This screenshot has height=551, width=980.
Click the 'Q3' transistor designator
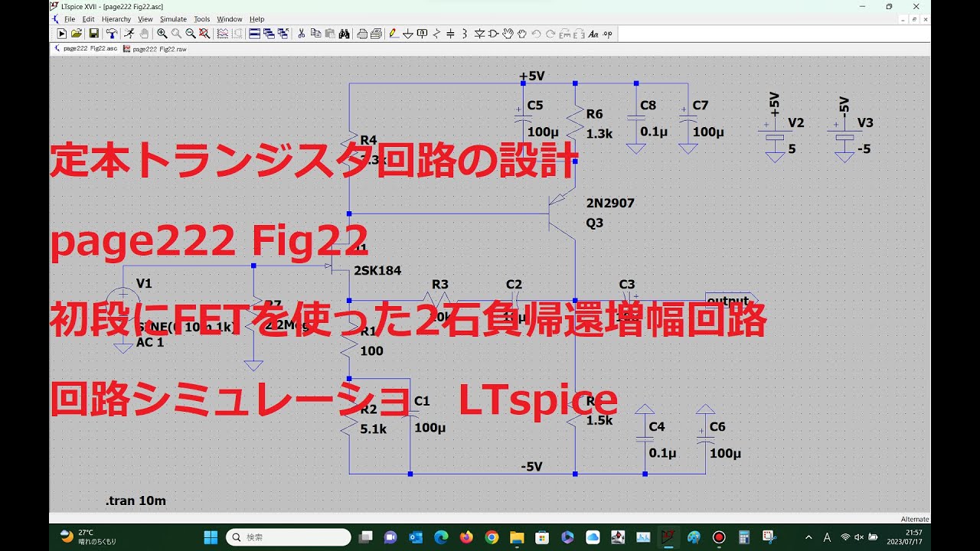click(594, 223)
